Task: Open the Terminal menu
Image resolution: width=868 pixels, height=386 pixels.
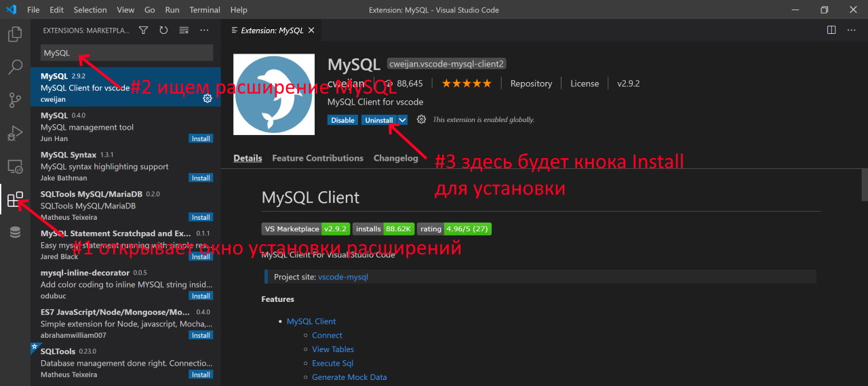Action: (205, 9)
